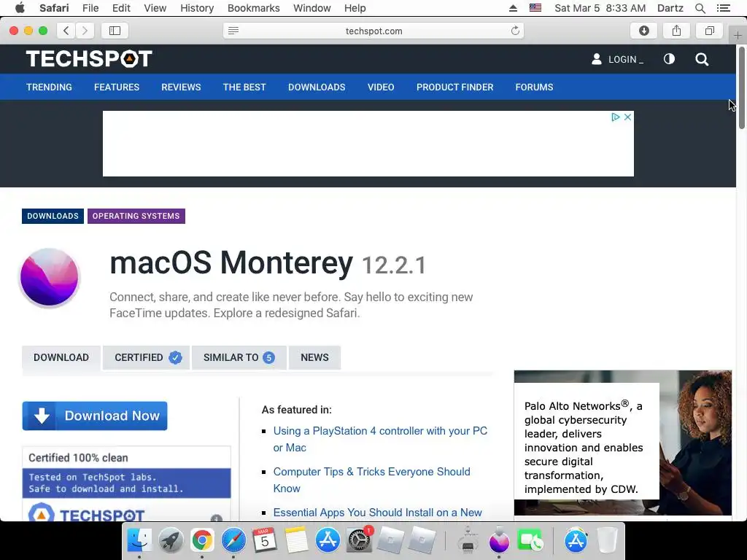The width and height of the screenshot is (747, 560).
Task: Open Notification Center list icon
Action: coord(723,8)
